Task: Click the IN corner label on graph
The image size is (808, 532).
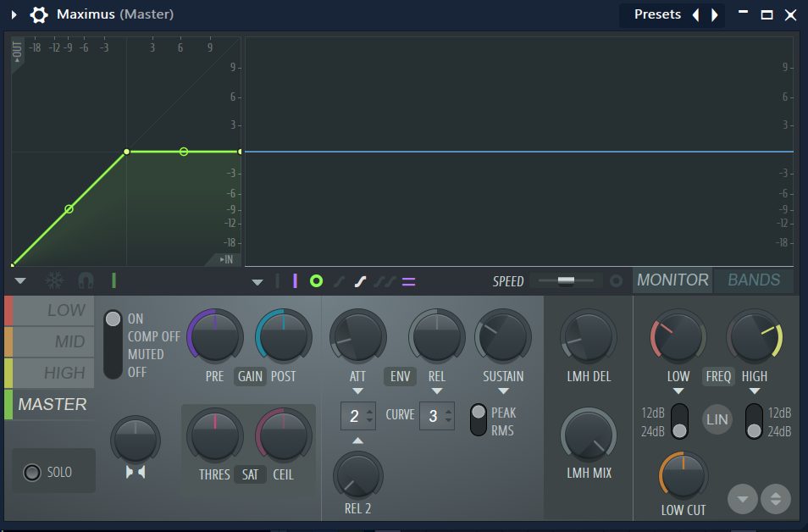Action: pyautogui.click(x=226, y=259)
